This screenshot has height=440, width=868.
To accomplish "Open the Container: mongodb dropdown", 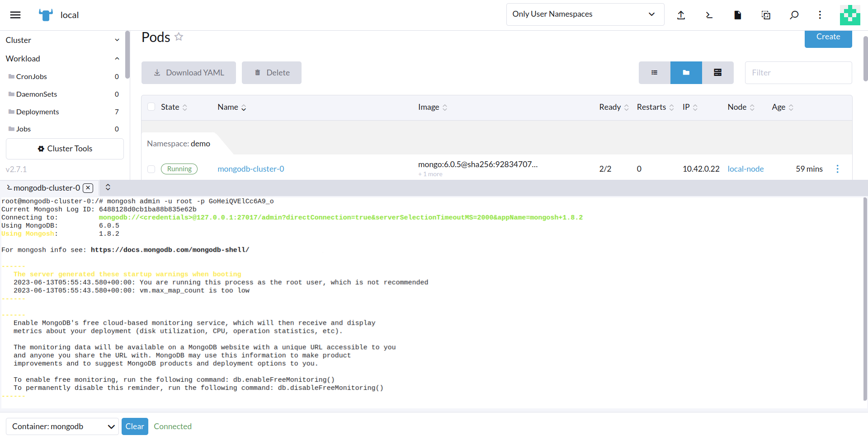I will (x=62, y=426).
